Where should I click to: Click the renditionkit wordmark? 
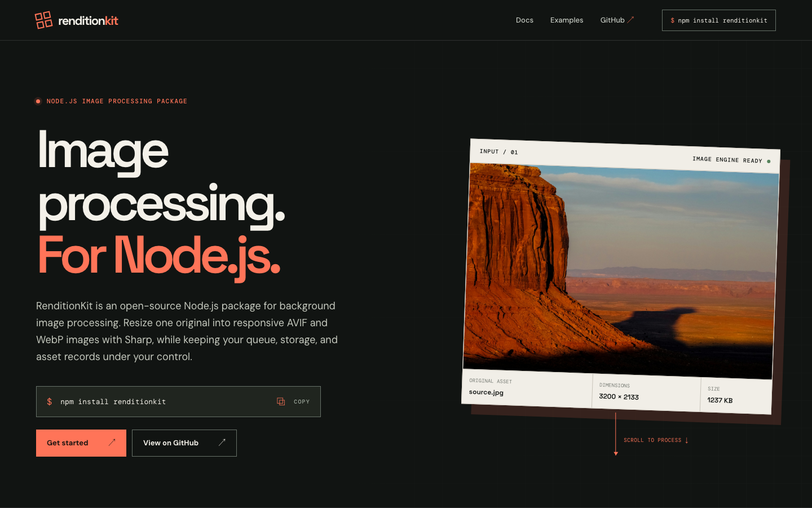89,21
